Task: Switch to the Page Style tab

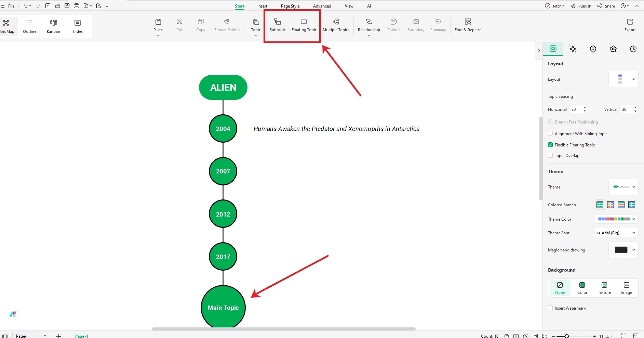Action: pos(290,6)
